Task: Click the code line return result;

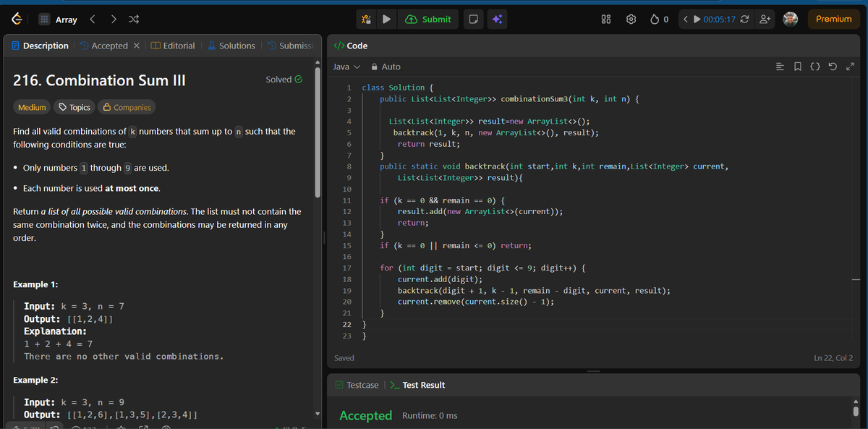Action: point(428,144)
